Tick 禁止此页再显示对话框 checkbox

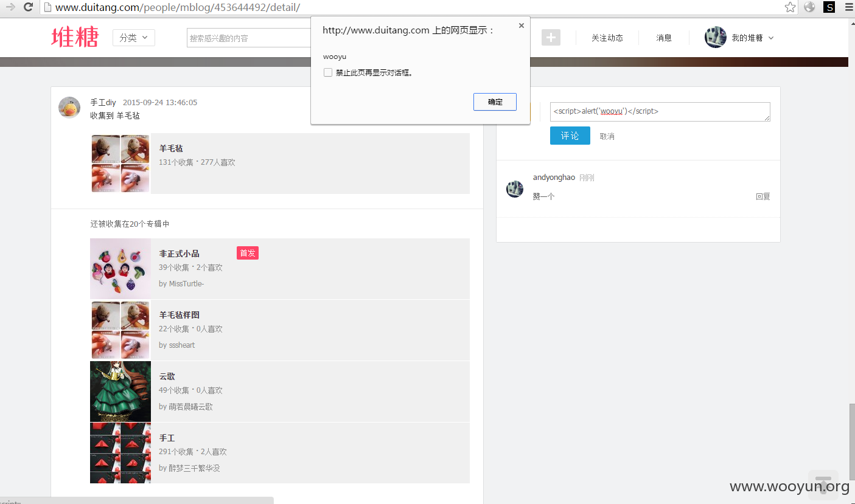328,72
